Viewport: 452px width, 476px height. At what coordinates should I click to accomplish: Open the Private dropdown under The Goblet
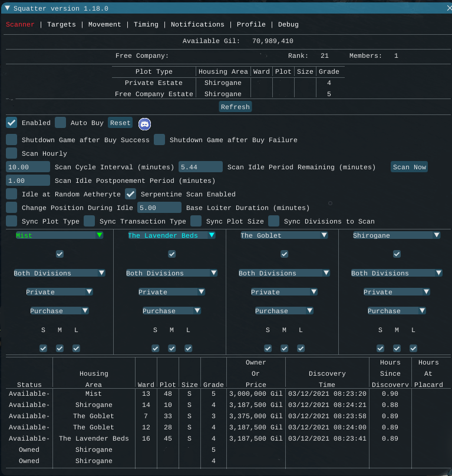pos(284,292)
